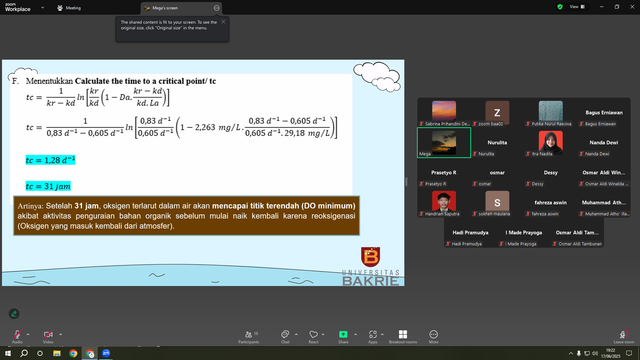Screen dimensions: 640x360
Task: Open Breakout rooms
Action: coord(403,337)
